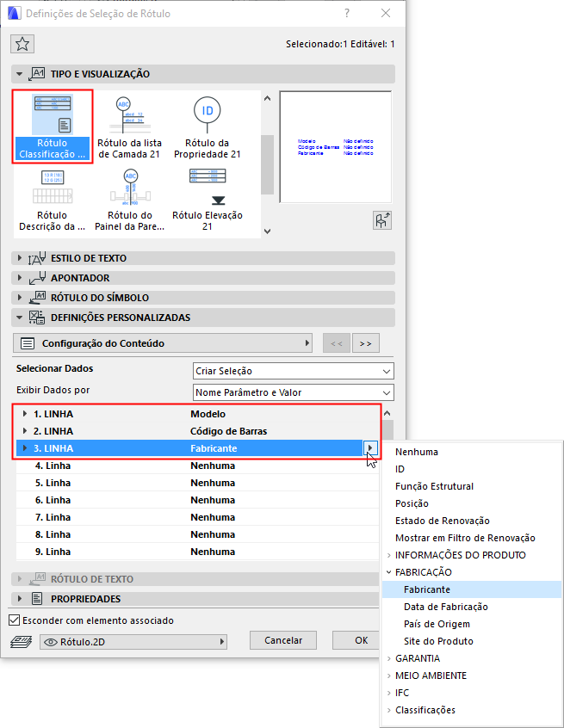Open the Rótulo.2D layer selector
The image size is (564, 728).
(x=133, y=642)
